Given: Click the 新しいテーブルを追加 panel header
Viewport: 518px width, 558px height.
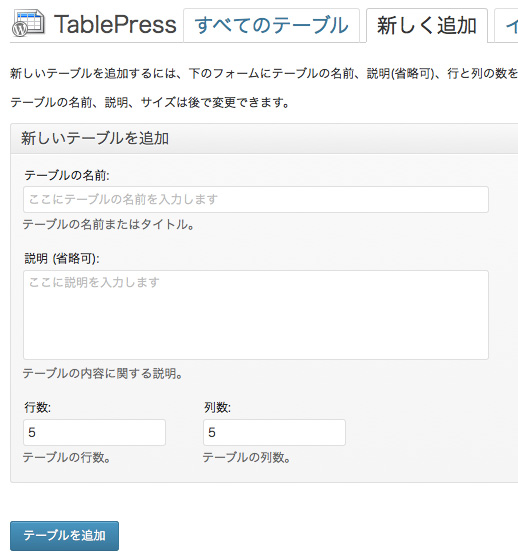Looking at the screenshot, I should click(264, 139).
